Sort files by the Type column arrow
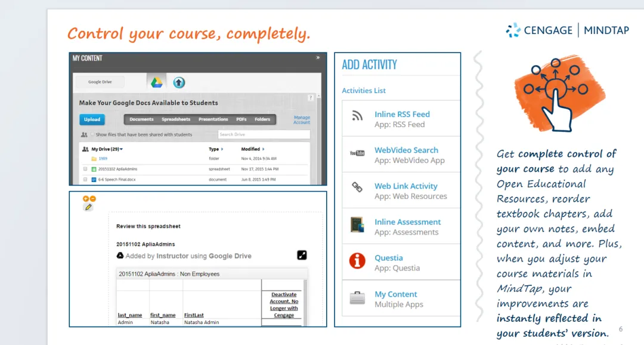 (x=222, y=149)
